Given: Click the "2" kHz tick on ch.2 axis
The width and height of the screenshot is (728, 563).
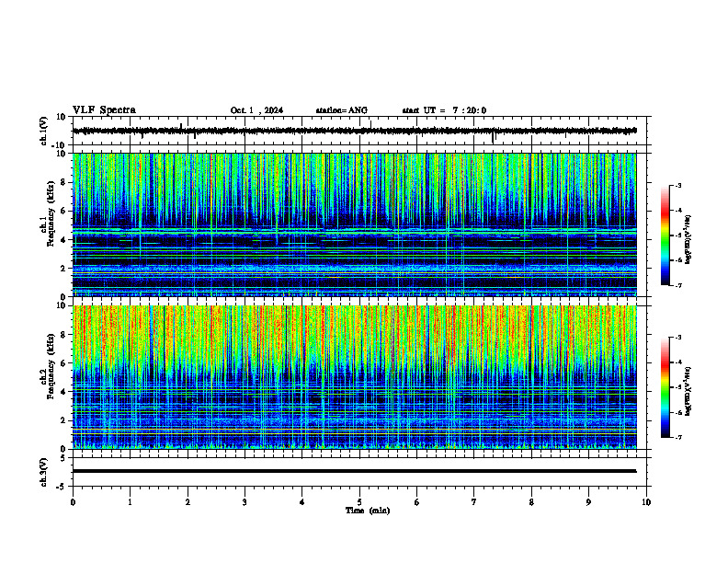Looking at the screenshot, I should [63, 420].
